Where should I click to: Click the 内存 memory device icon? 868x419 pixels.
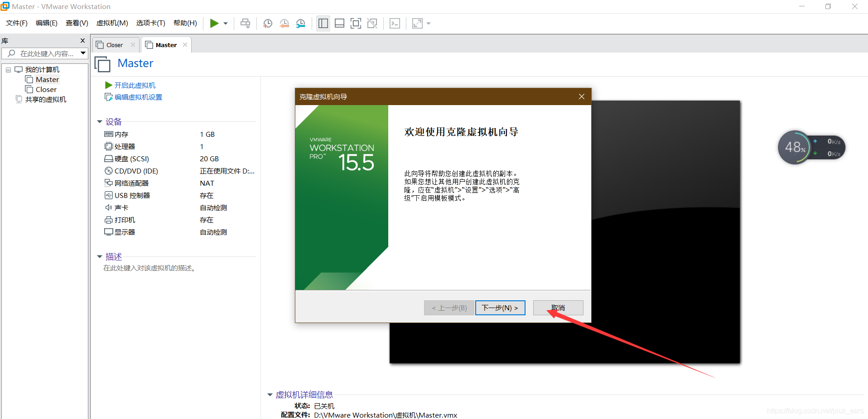coord(109,134)
